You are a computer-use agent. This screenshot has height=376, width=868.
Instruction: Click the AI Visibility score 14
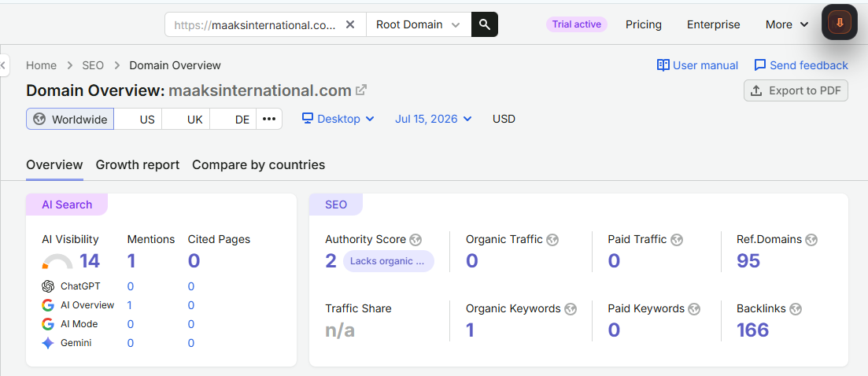tap(90, 261)
